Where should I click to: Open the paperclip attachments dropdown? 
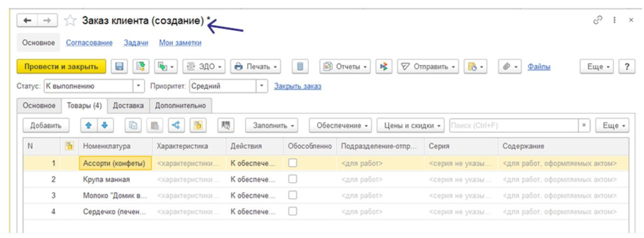coord(510,67)
